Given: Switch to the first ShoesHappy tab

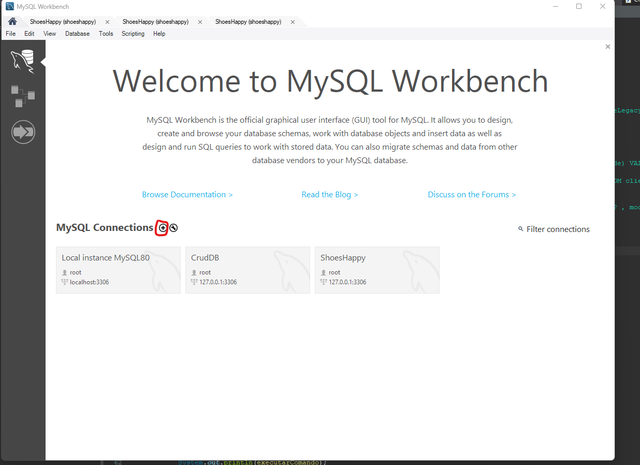Looking at the screenshot, I should (63, 22).
